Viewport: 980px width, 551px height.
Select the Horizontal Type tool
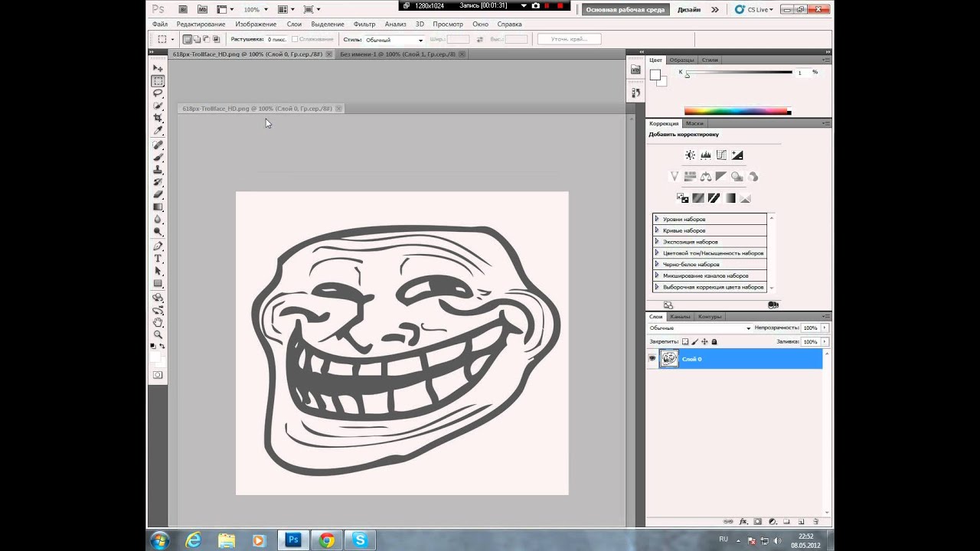tap(158, 258)
